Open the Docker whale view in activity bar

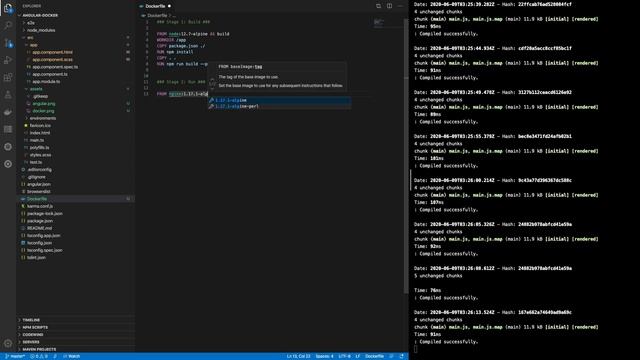pyautogui.click(x=8, y=112)
